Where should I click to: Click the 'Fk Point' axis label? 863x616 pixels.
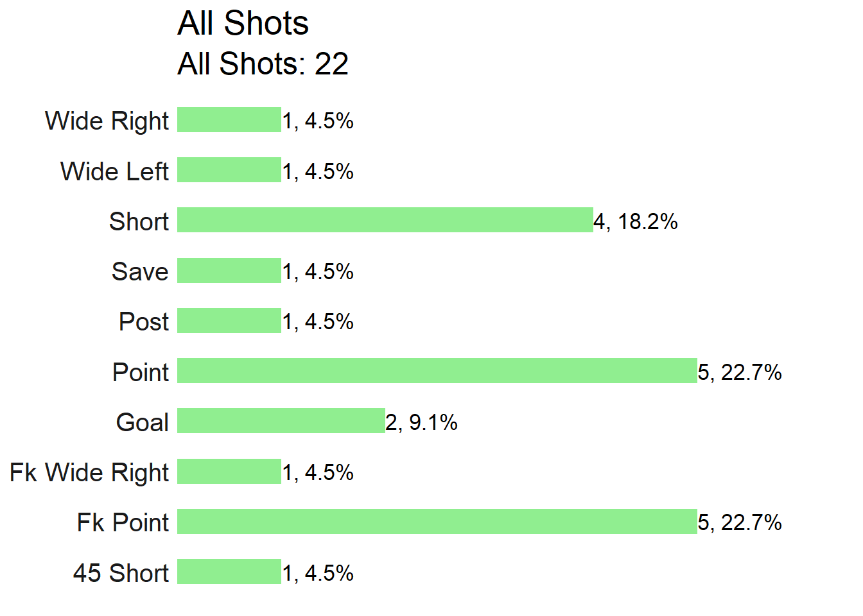(123, 523)
